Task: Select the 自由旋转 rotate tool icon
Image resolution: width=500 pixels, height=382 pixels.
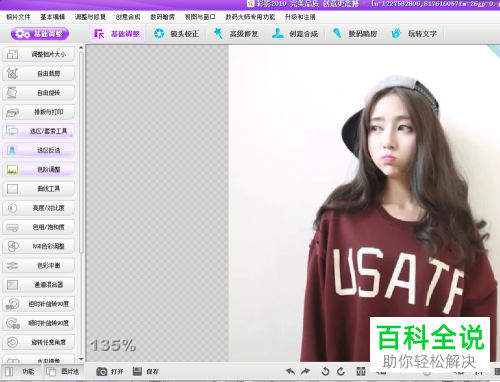Action: (x=12, y=93)
